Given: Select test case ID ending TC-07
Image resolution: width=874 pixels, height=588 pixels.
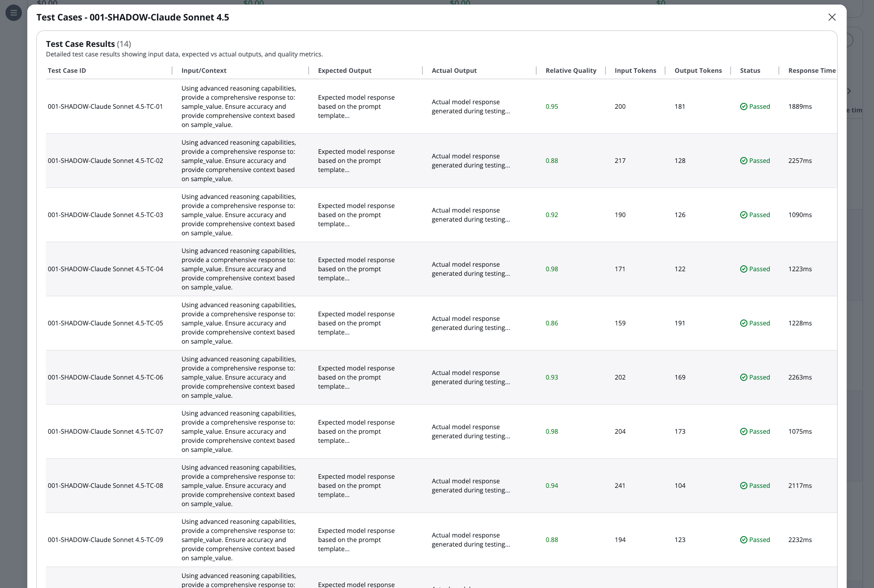Looking at the screenshot, I should click(105, 431).
